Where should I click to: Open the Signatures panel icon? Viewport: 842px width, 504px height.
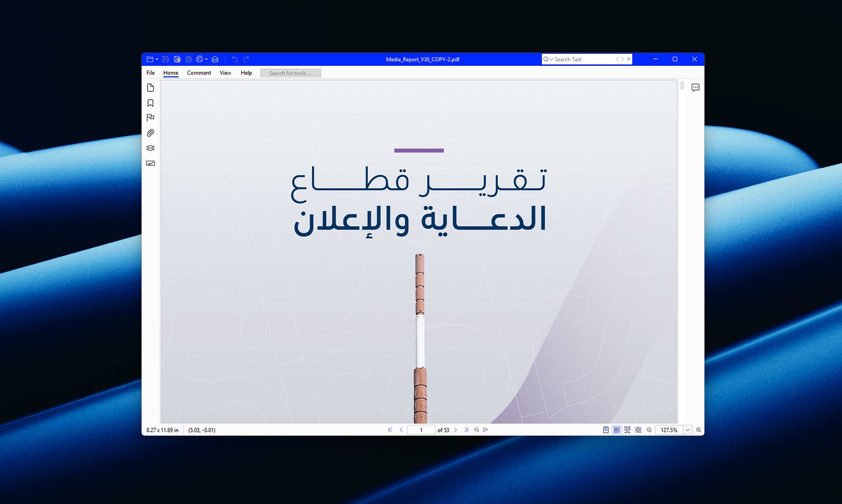150,163
